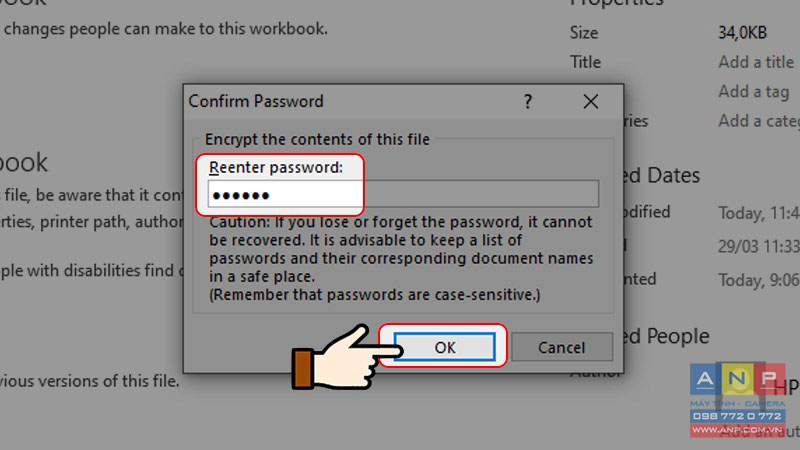This screenshot has height=450, width=800.
Task: Open help via the question mark icon
Action: [x=528, y=102]
